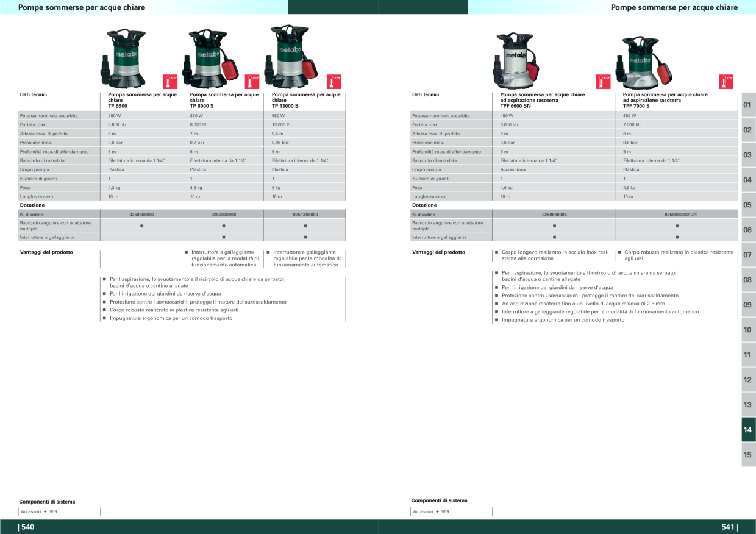
Task: Jump to chapter tab 02
Action: [748, 130]
